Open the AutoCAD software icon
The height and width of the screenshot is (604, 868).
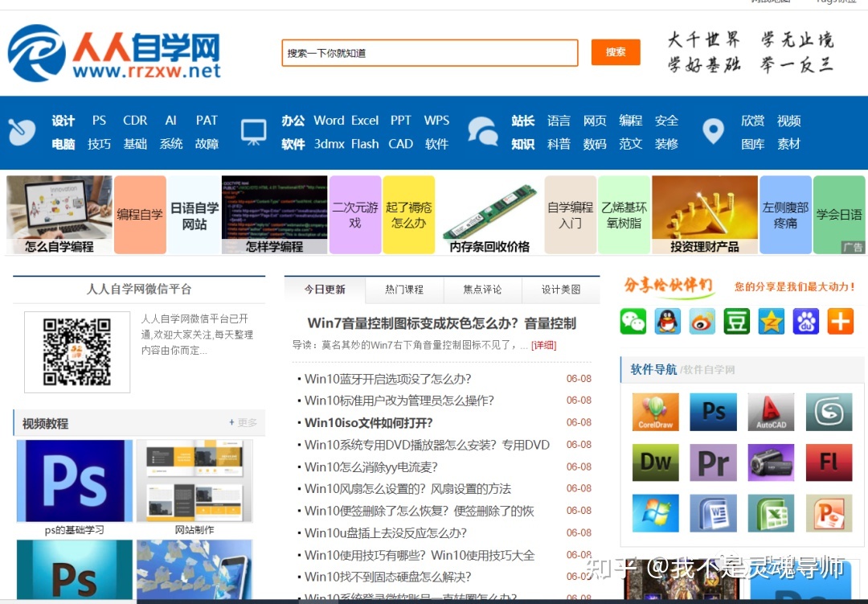[x=771, y=412]
